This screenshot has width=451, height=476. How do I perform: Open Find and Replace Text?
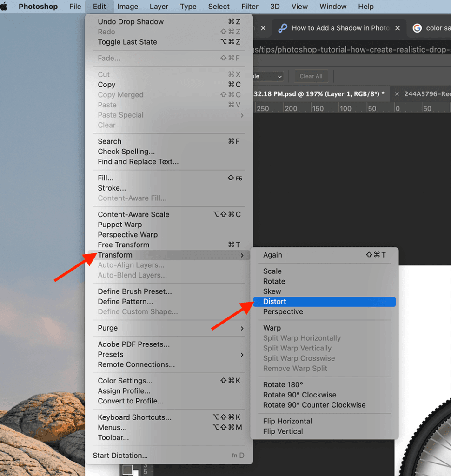point(169,162)
